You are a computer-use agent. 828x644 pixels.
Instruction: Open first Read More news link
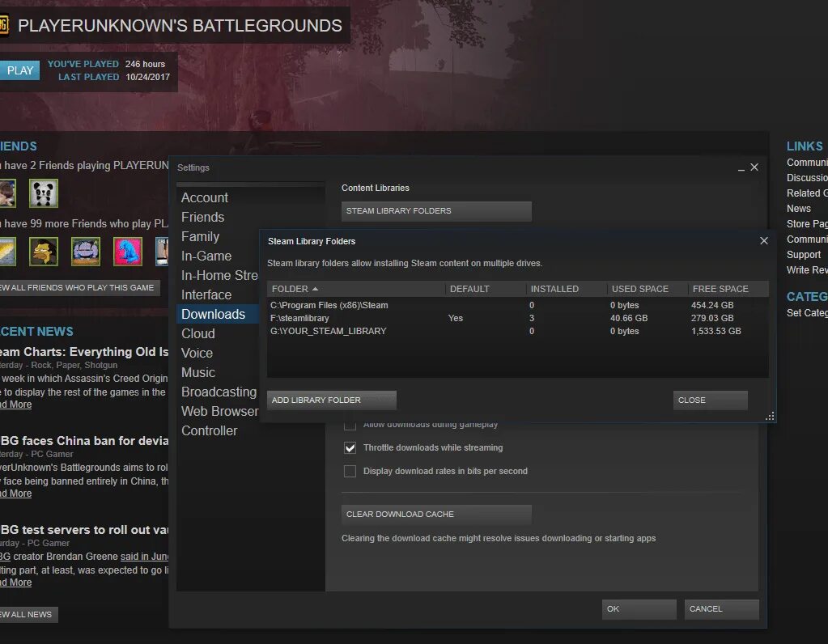click(x=16, y=405)
